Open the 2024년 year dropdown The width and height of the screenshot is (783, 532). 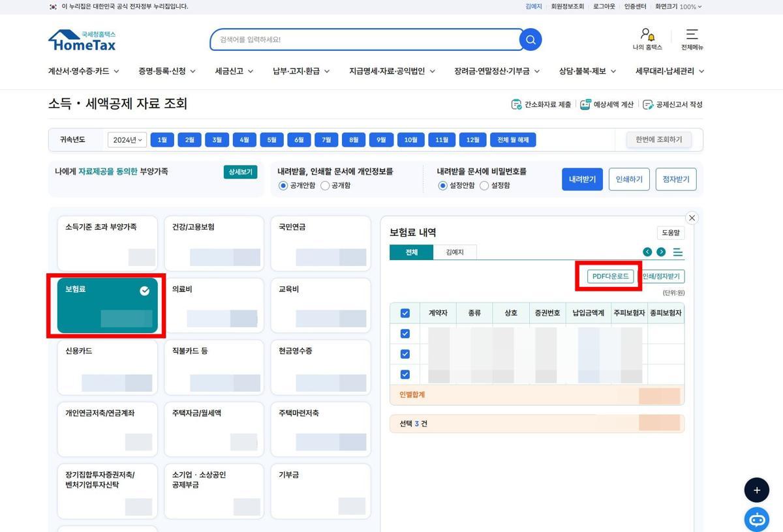coord(127,140)
